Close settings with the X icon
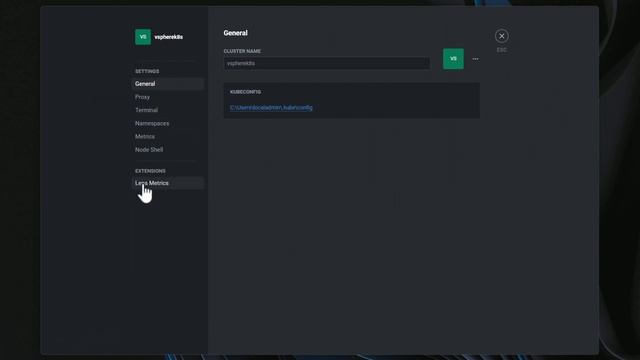The width and height of the screenshot is (640, 360). click(502, 36)
